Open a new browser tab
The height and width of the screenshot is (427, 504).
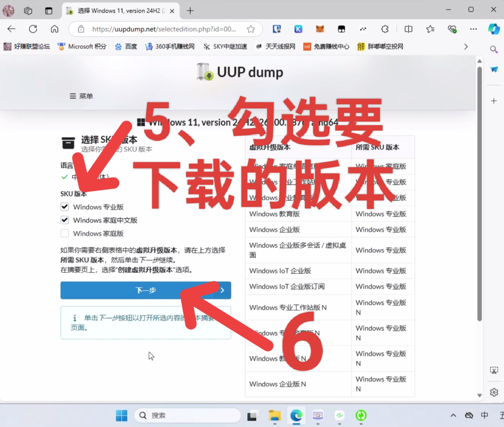190,11
